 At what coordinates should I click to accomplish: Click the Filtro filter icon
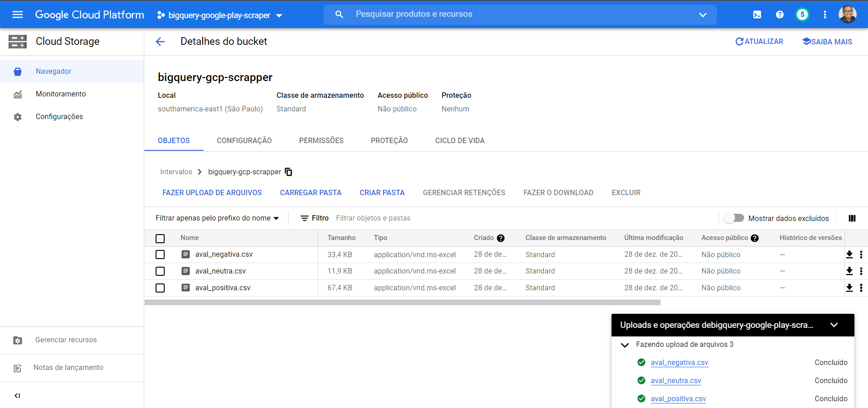[x=305, y=218]
